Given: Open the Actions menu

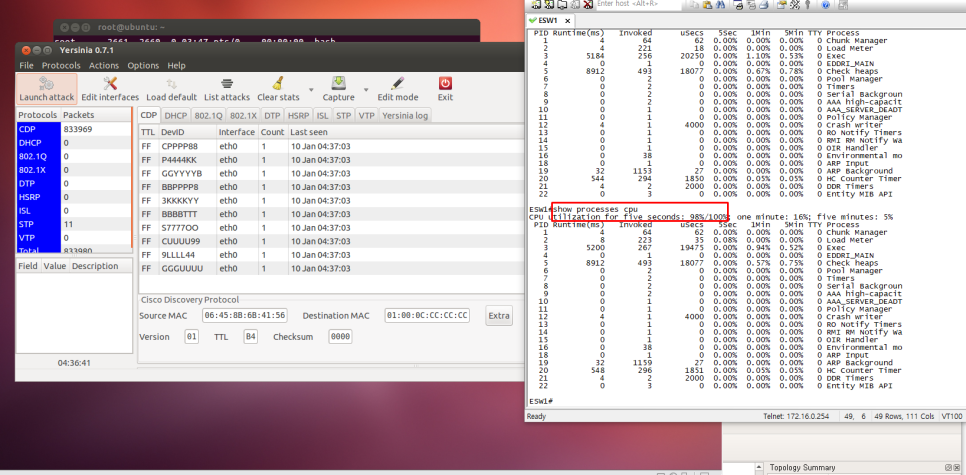Looking at the screenshot, I should 104,65.
